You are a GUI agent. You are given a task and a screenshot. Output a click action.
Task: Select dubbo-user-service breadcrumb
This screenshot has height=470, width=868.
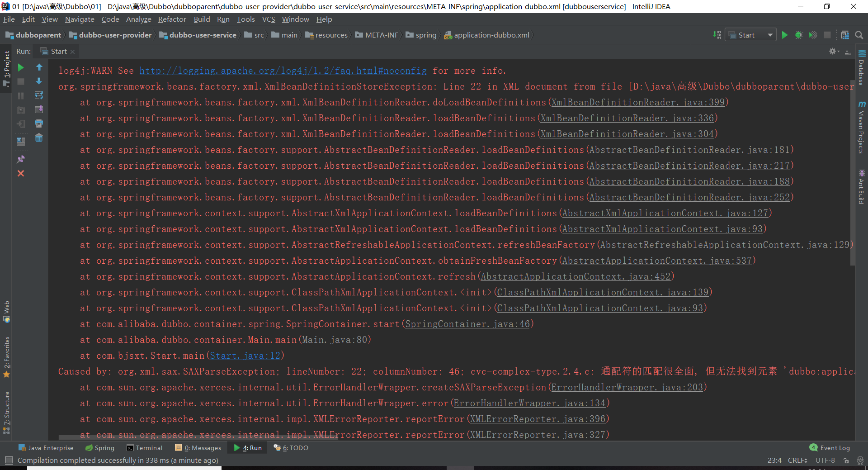tap(198, 35)
